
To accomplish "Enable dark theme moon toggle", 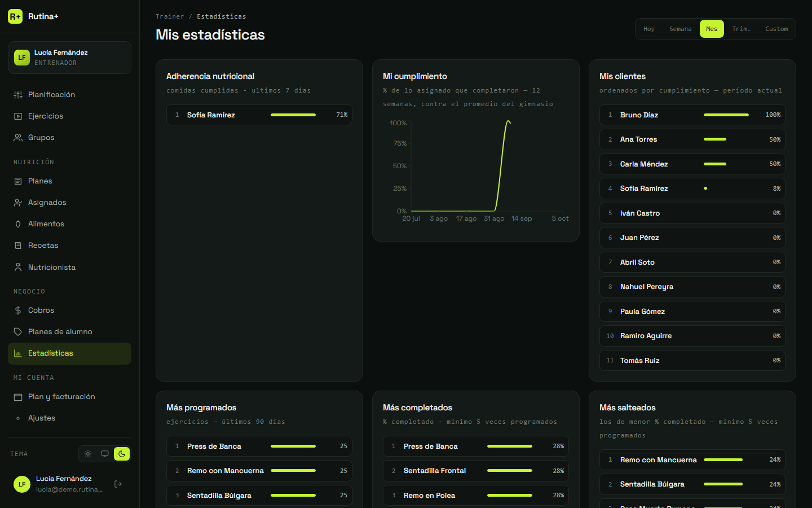I will tap(122, 454).
